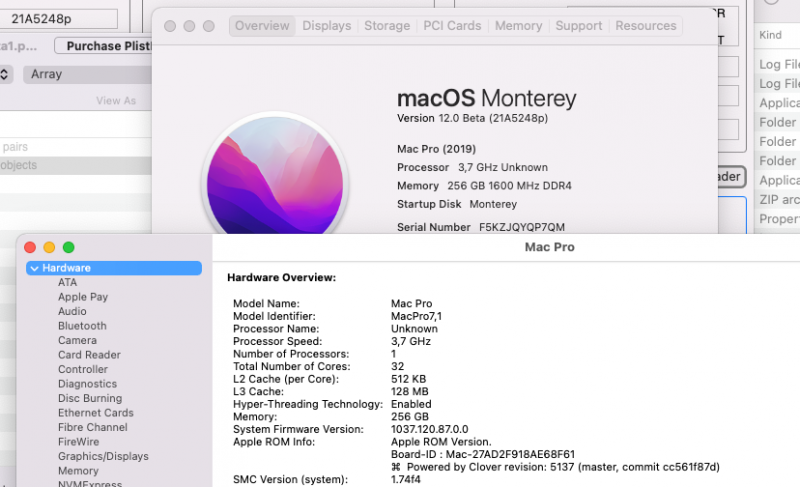Switch to the Overview tab

click(x=262, y=25)
